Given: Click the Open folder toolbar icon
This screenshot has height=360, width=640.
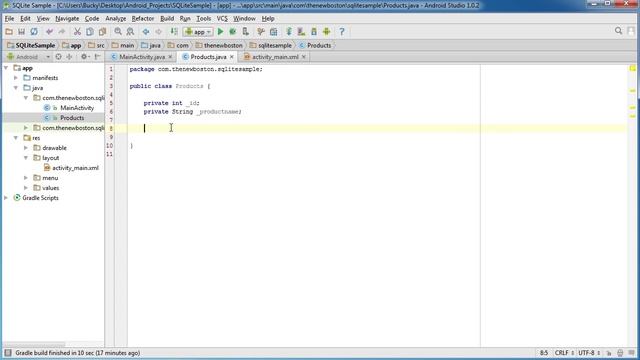Looking at the screenshot, I should (x=9, y=31).
